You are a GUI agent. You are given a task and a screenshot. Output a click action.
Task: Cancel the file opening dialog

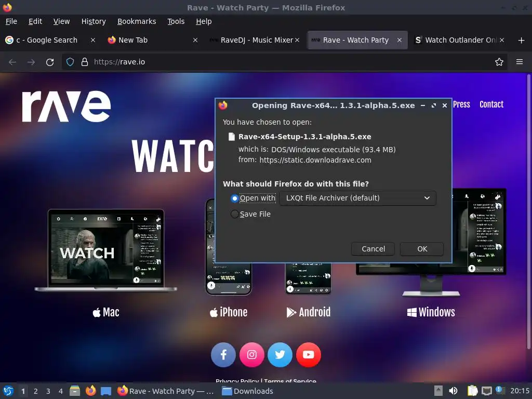[x=373, y=249]
